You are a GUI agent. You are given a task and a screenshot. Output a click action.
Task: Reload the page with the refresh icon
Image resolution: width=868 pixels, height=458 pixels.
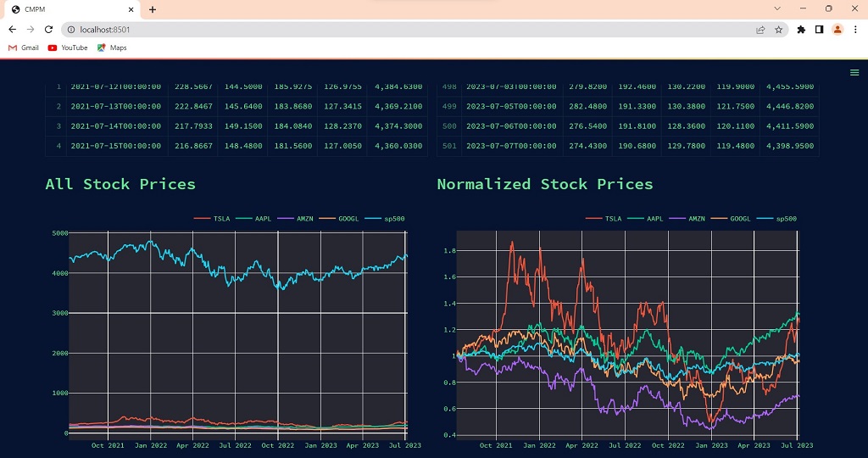tap(48, 30)
